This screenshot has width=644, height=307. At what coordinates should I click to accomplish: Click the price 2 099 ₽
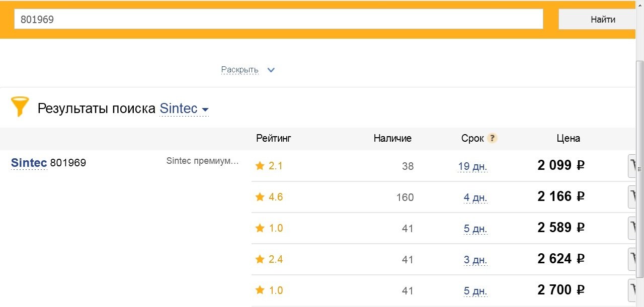(x=561, y=165)
